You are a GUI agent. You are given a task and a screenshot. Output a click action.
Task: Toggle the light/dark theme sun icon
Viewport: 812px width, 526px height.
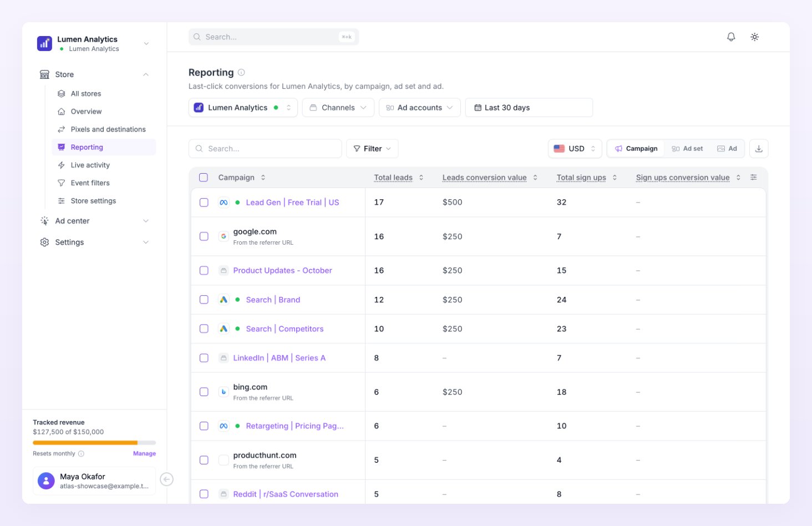(x=754, y=37)
